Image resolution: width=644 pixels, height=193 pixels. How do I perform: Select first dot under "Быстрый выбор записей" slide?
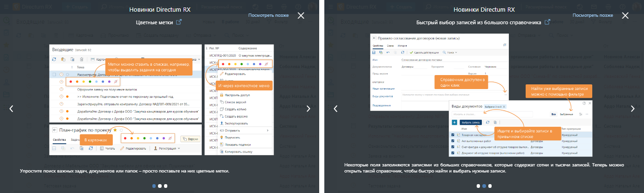coord(478,186)
